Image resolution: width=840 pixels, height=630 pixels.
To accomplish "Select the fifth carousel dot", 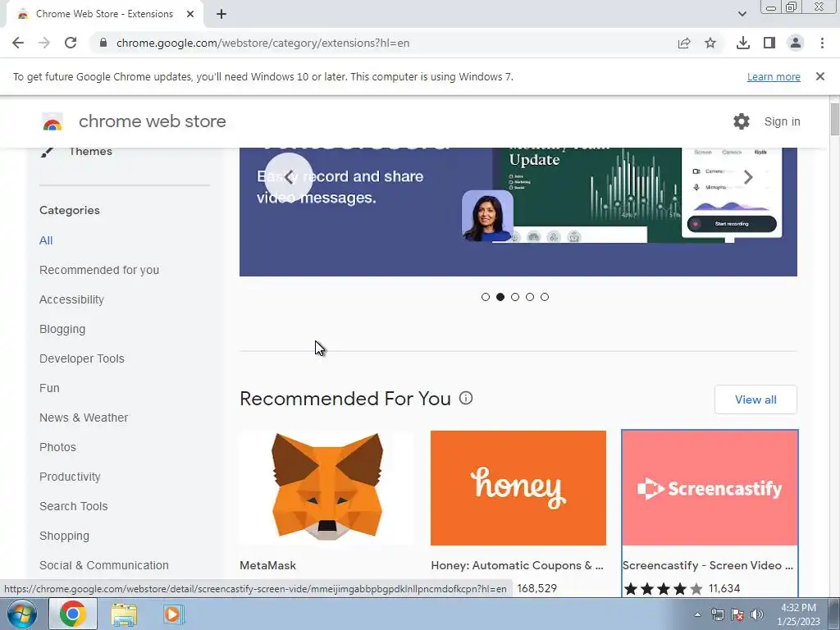I will click(x=545, y=297).
